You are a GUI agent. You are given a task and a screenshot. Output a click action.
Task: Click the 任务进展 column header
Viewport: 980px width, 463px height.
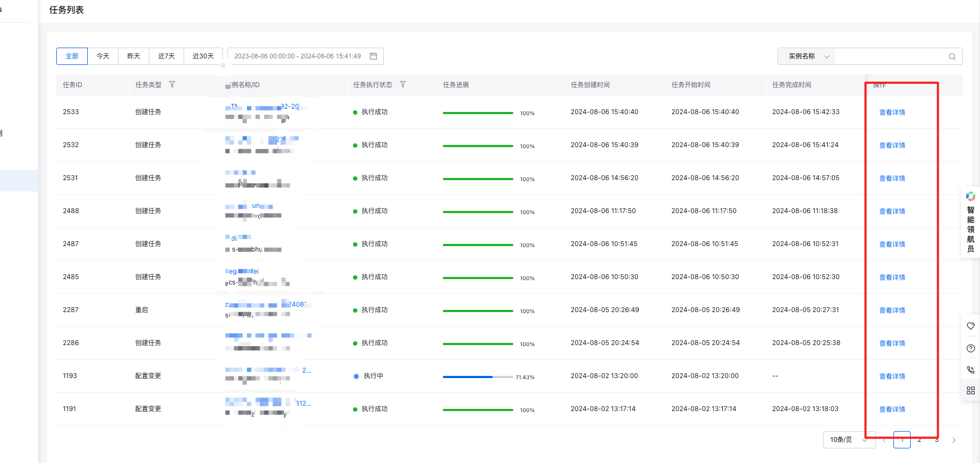456,85
